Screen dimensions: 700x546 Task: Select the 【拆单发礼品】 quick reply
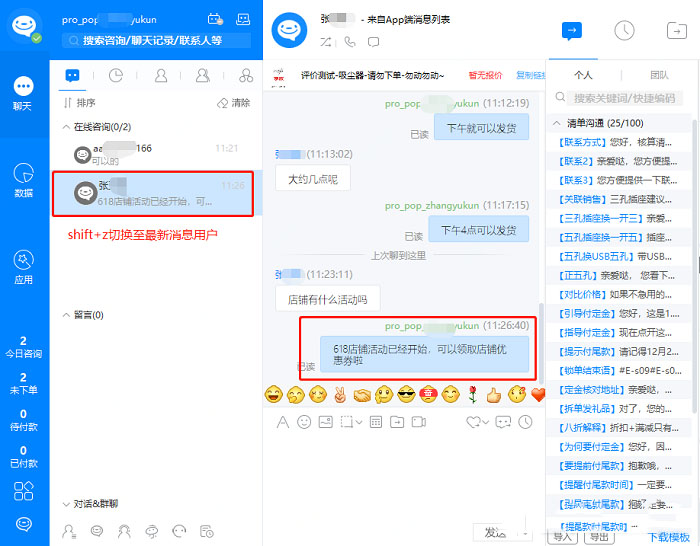[618, 408]
